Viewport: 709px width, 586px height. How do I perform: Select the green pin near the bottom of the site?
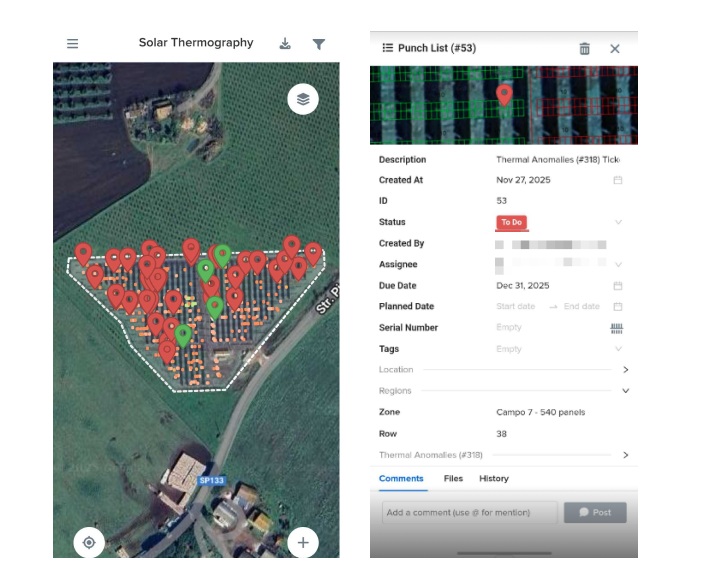(183, 335)
